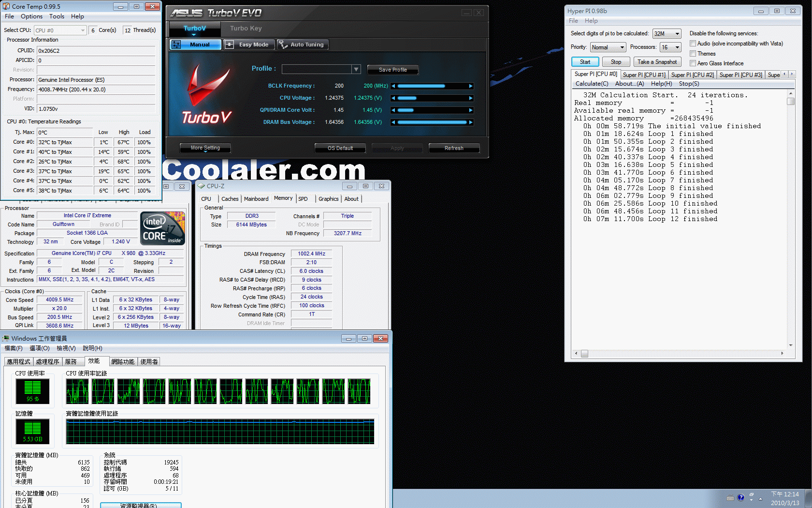Enable Audio service disable checkbox
The height and width of the screenshot is (508, 812).
[693, 44]
